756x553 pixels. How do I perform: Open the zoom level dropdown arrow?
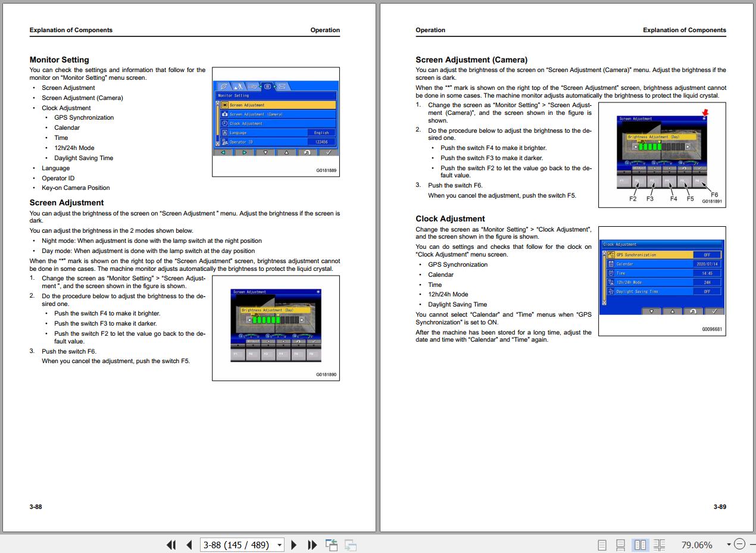pyautogui.click(x=729, y=545)
